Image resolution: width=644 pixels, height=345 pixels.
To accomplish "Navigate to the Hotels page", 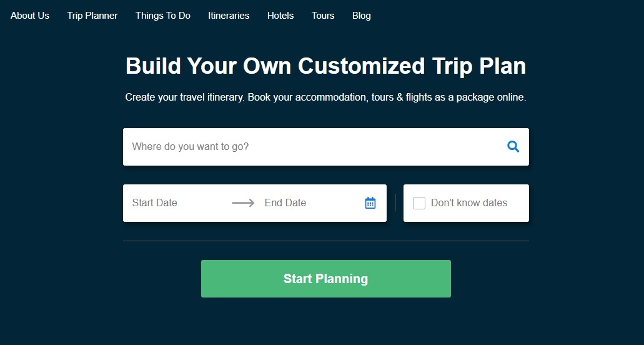I will click(280, 16).
